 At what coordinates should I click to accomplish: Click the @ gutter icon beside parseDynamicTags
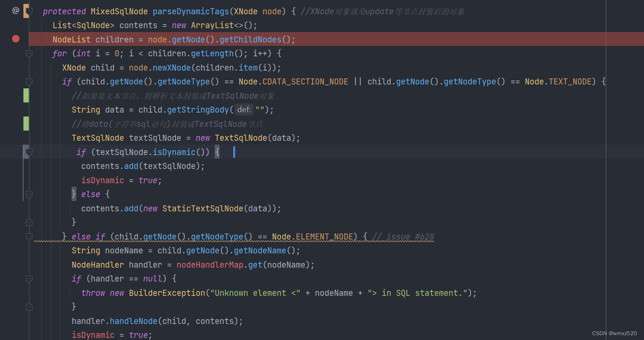(16, 10)
